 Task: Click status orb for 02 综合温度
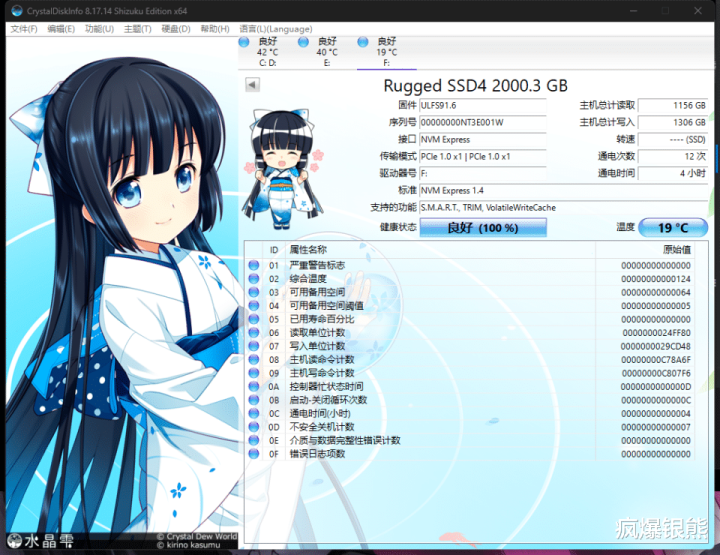click(254, 279)
